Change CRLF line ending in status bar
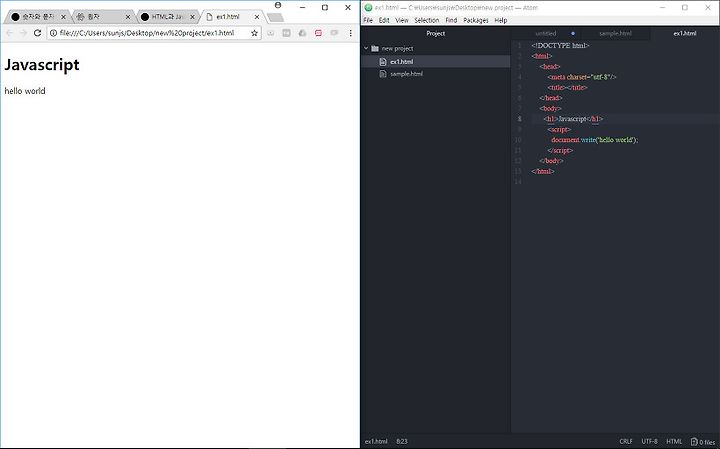The image size is (720, 449). [626, 442]
